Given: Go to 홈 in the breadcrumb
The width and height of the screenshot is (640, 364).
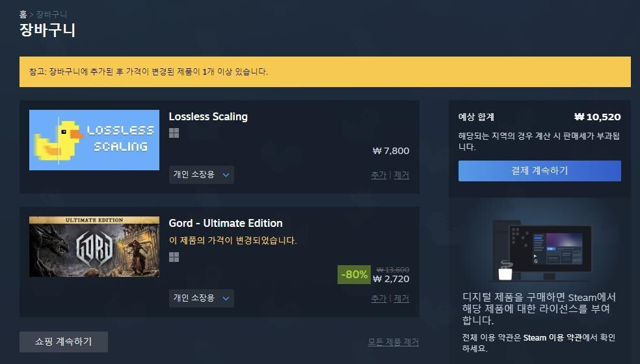Looking at the screenshot, I should (23, 14).
